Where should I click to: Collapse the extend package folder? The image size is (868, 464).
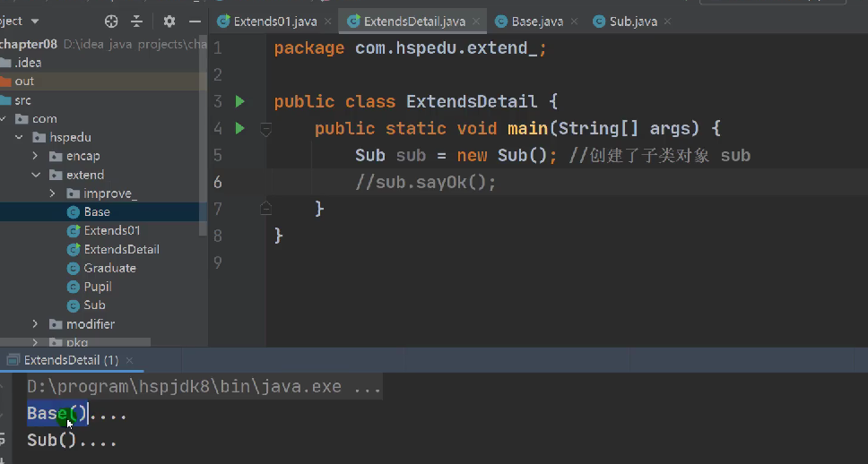tap(36, 175)
